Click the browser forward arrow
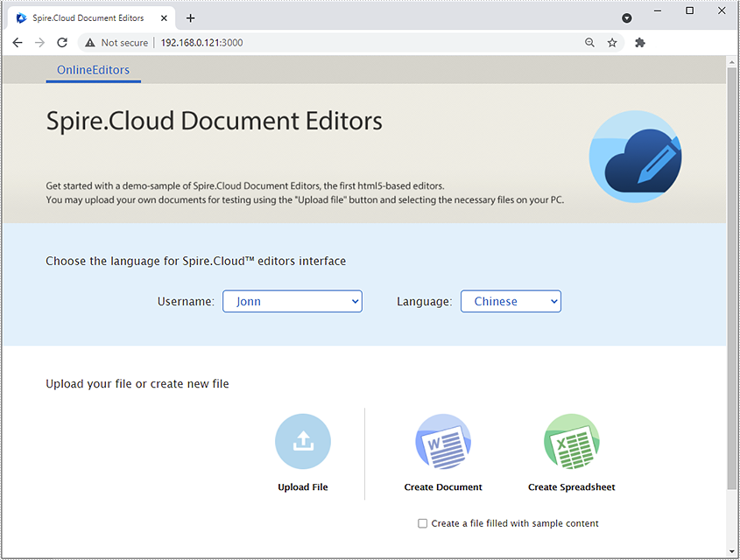The image size is (740, 560). coord(39,42)
